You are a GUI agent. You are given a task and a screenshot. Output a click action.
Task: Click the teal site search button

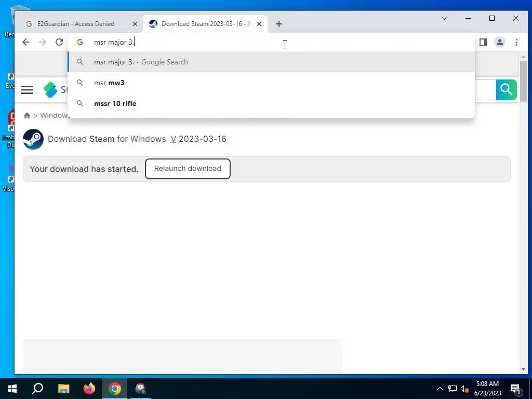[506, 90]
